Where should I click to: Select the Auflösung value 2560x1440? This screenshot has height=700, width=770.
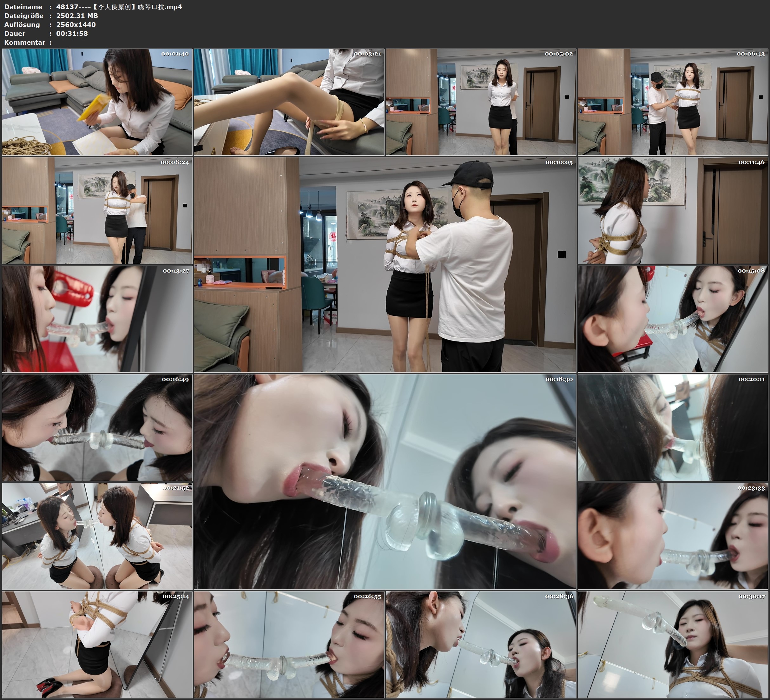tap(76, 24)
